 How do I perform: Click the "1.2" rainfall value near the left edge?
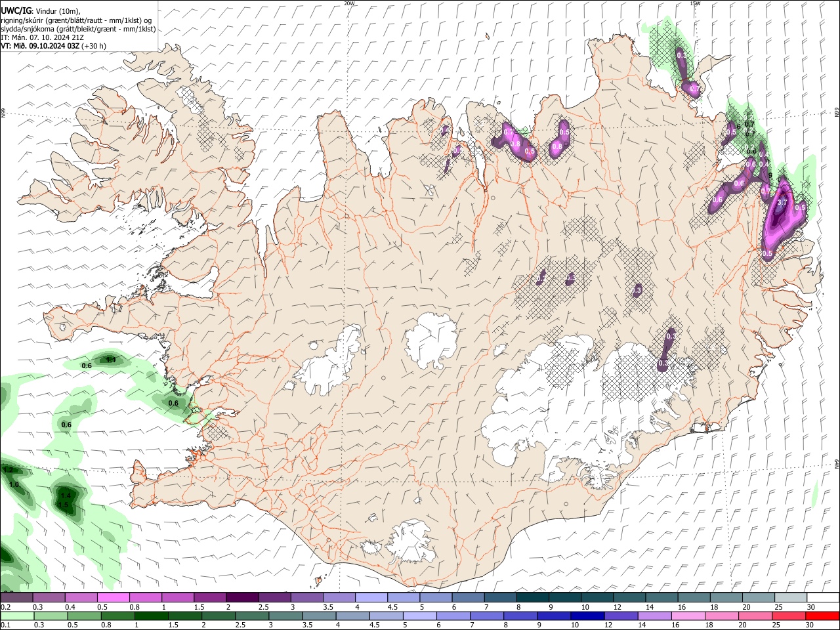(x=9, y=470)
